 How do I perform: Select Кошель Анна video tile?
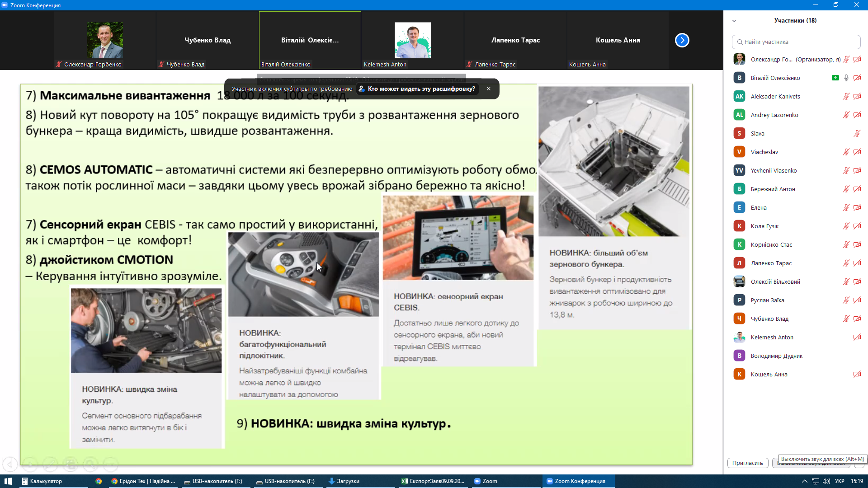[618, 40]
